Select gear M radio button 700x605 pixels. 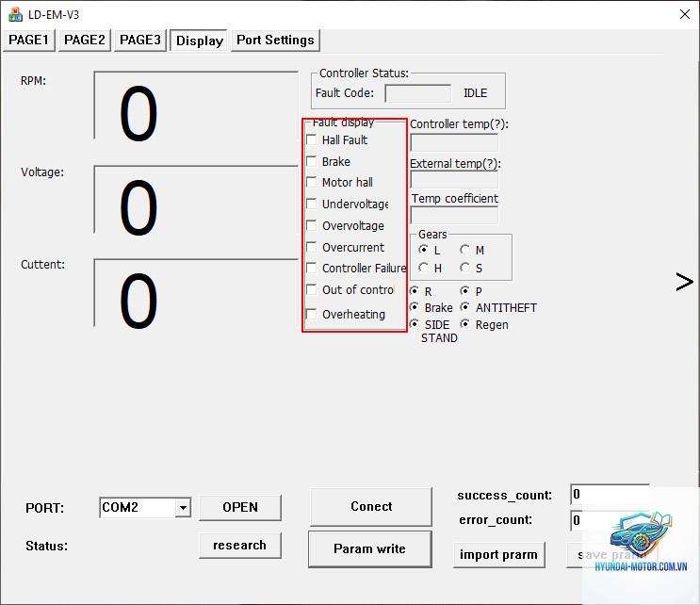(464, 250)
